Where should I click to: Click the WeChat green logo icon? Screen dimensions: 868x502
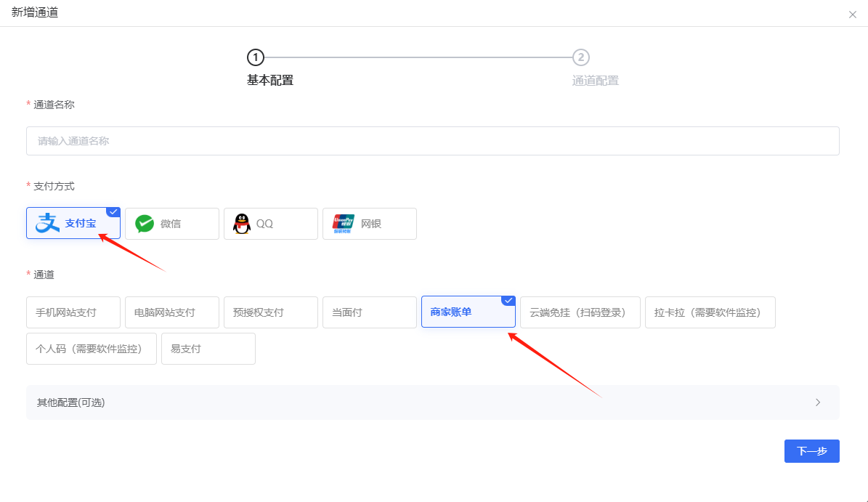[145, 224]
